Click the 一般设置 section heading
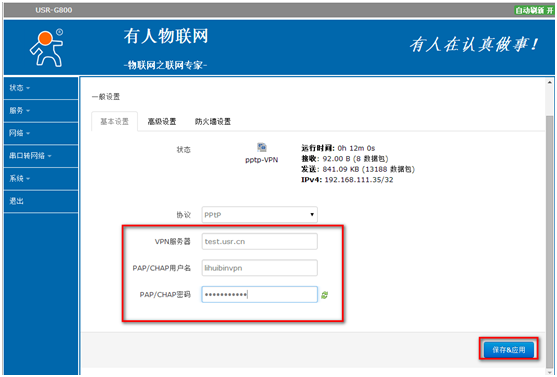 [106, 97]
